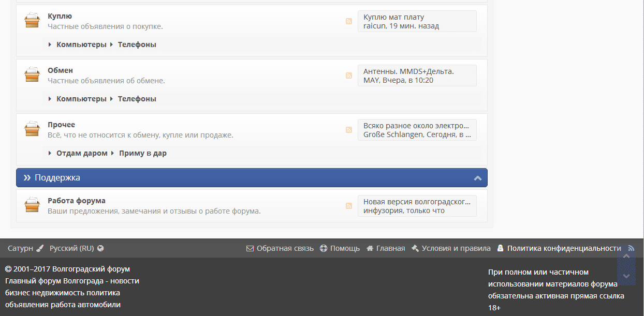The width and height of the screenshot is (644, 316).
Task: Click text Частные объявления о покупке.
Action: tap(105, 26)
